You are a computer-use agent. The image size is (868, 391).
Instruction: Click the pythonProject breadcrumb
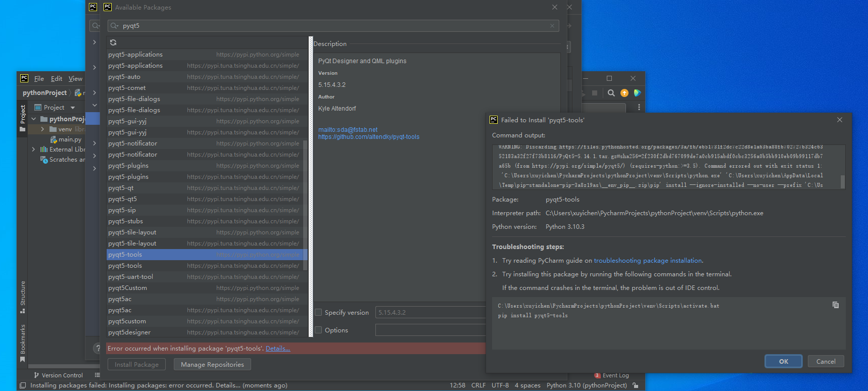coord(44,93)
